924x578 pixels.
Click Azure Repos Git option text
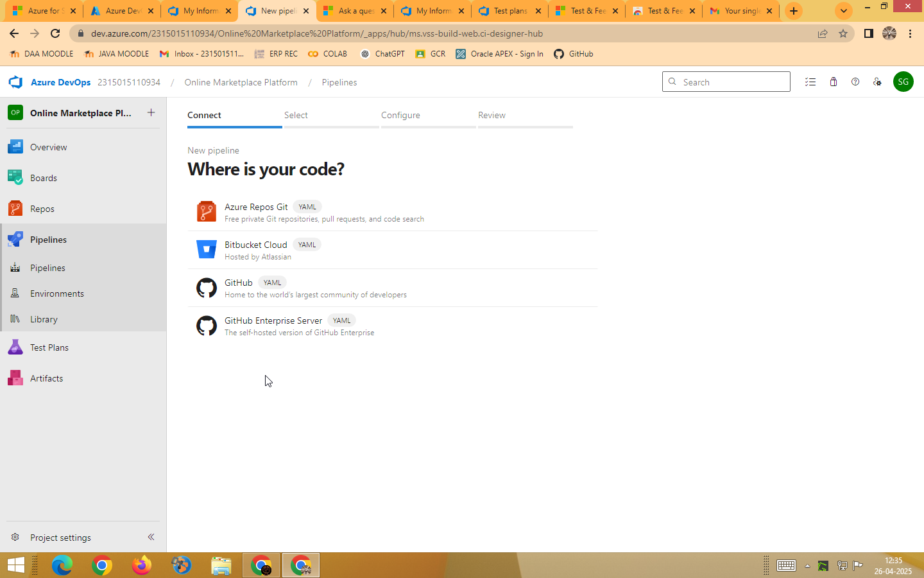click(x=256, y=207)
